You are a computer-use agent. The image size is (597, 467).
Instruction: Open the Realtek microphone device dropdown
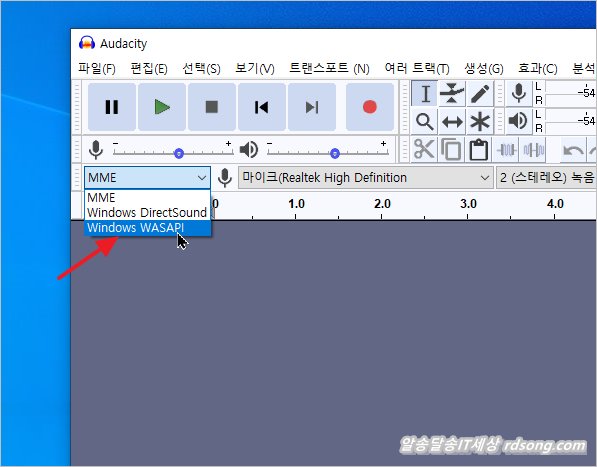[x=366, y=178]
